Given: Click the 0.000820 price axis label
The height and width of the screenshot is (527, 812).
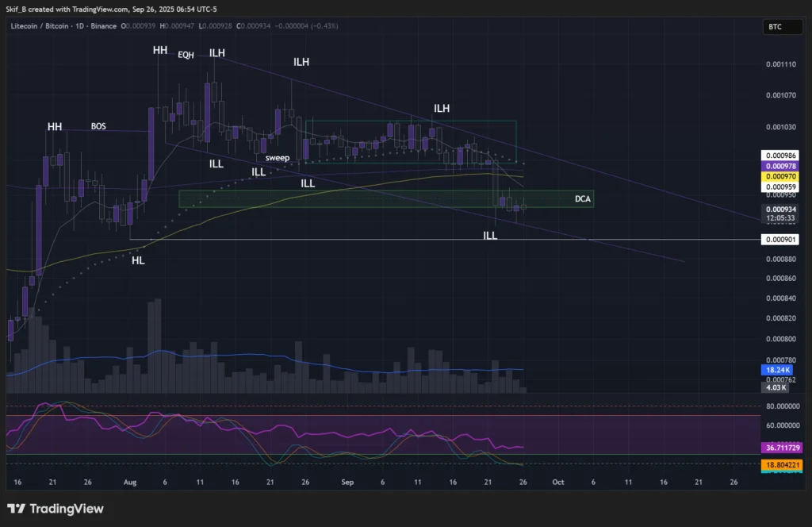Looking at the screenshot, I should (781, 318).
